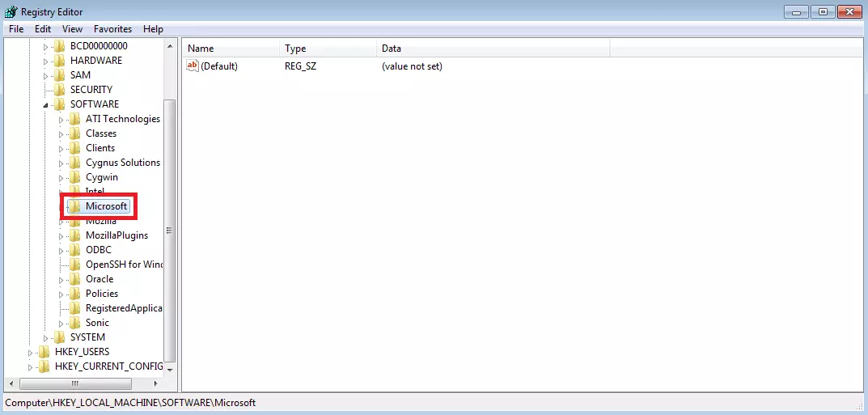The height and width of the screenshot is (415, 868).
Task: Click the ATI Technologies folder icon
Action: (x=75, y=119)
